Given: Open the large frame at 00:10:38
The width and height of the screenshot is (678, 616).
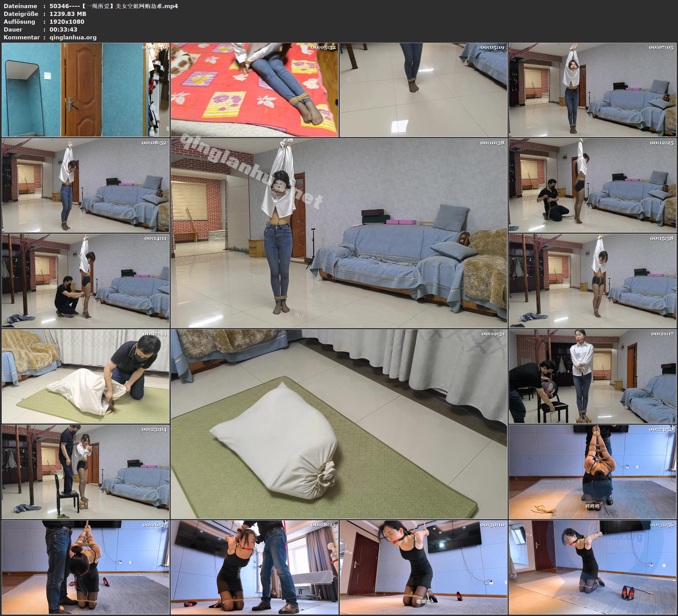Looking at the screenshot, I should [339, 233].
